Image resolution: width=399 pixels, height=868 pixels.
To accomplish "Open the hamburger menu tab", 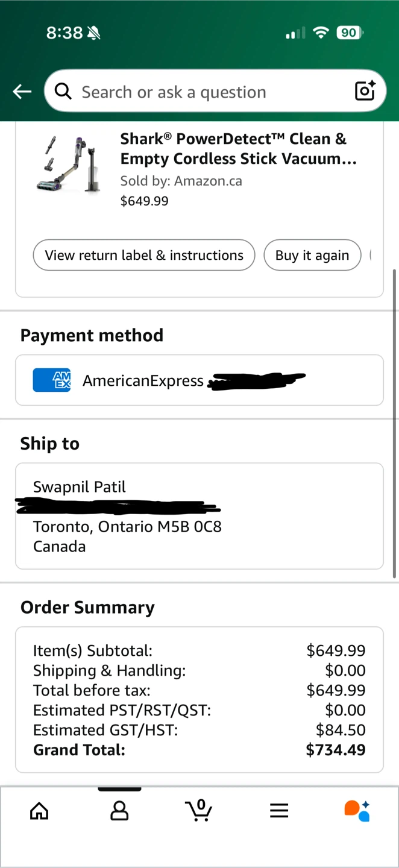I will pos(279,811).
